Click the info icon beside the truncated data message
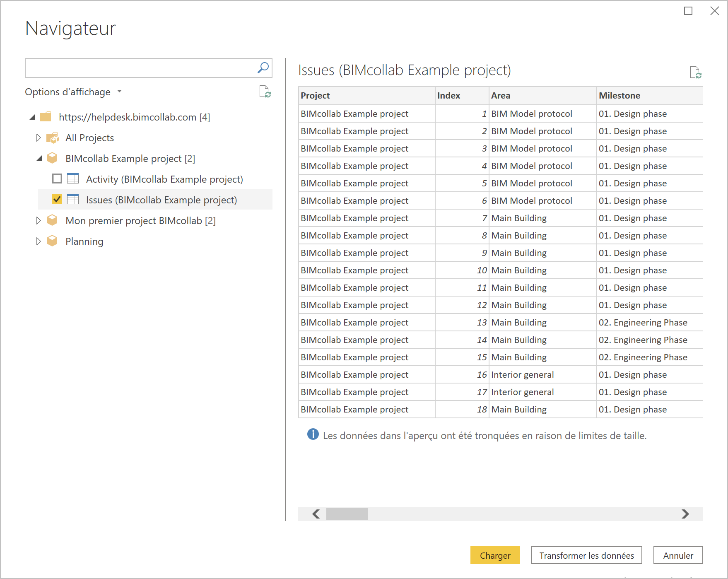Screen dimensions: 728x579 [313, 434]
